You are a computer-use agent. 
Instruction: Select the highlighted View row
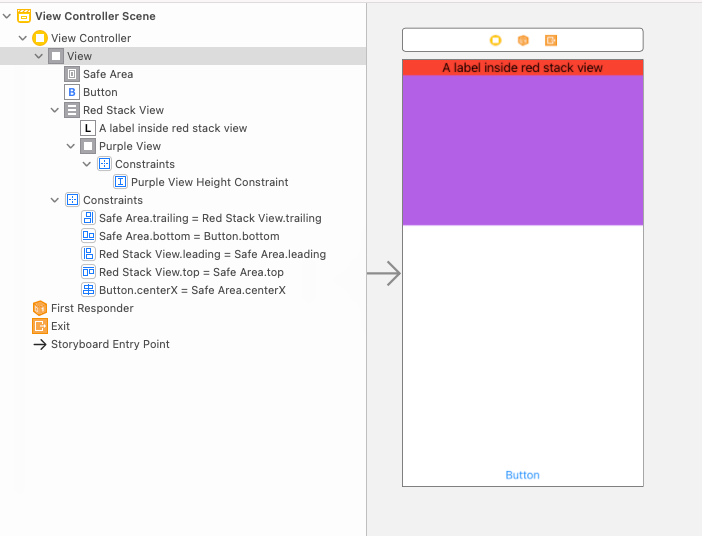tap(183, 56)
